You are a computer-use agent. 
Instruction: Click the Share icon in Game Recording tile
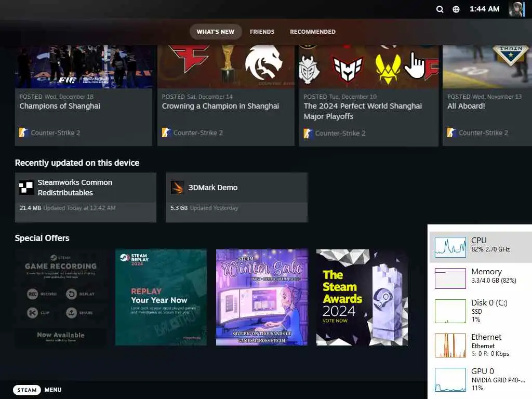[x=71, y=312]
